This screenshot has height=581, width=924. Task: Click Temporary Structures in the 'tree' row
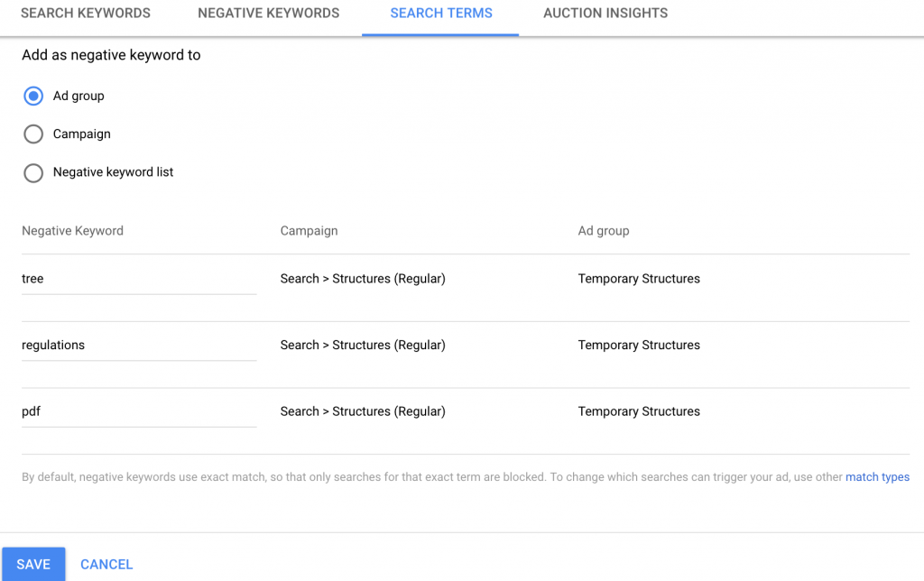coord(639,279)
